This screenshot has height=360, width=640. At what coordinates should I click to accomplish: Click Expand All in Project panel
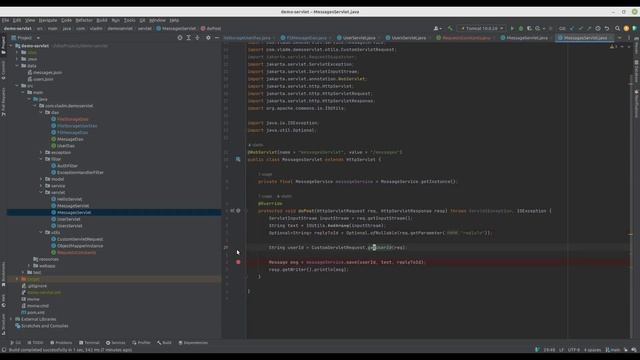[x=189, y=38]
